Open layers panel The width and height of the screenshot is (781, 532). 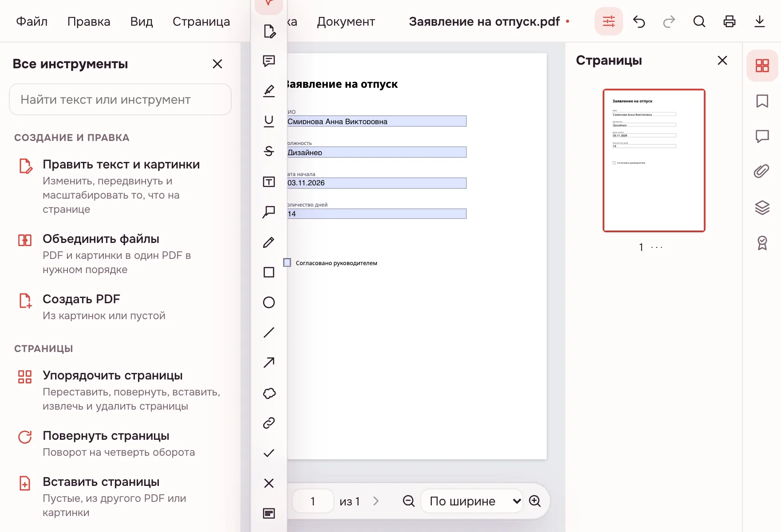coord(762,207)
